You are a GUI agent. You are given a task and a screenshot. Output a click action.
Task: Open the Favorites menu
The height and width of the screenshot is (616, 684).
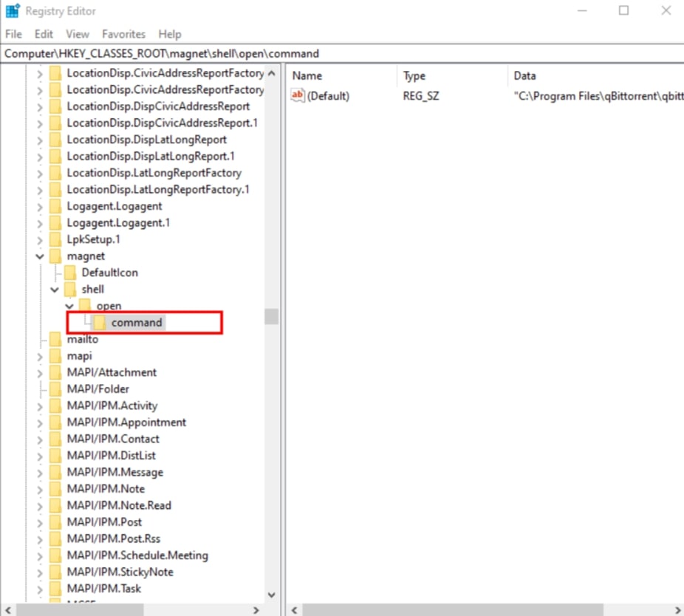(x=123, y=34)
